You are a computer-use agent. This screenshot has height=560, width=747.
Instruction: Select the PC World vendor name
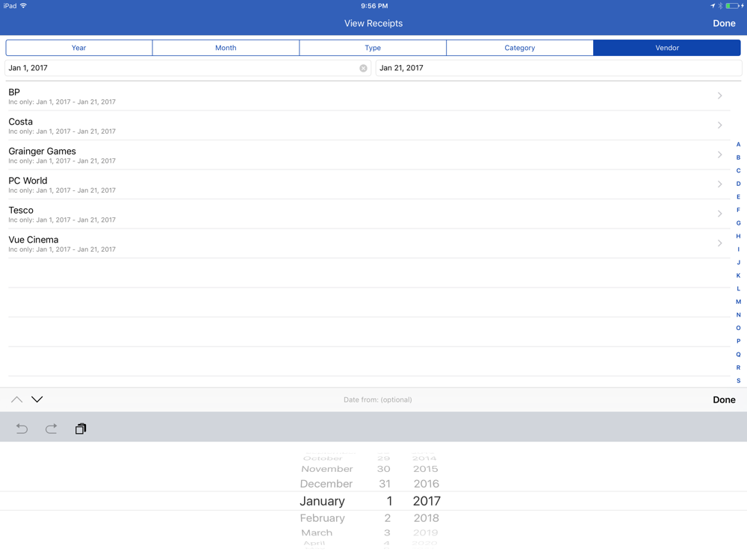click(28, 181)
